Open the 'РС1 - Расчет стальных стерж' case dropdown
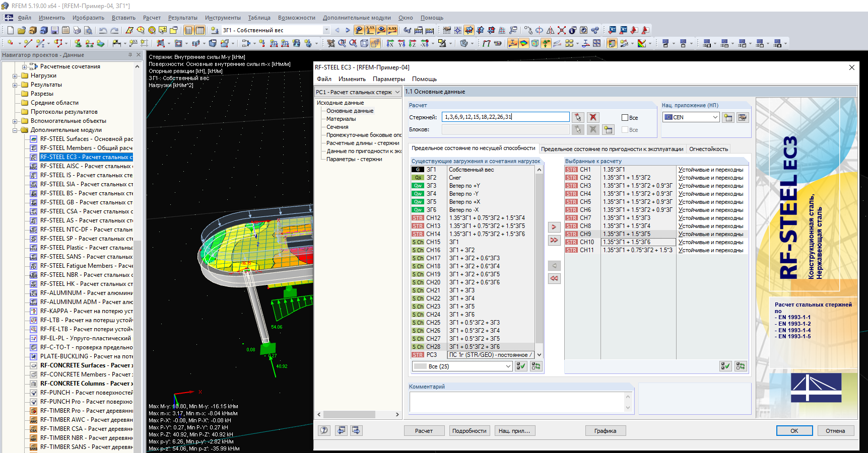 tap(397, 92)
